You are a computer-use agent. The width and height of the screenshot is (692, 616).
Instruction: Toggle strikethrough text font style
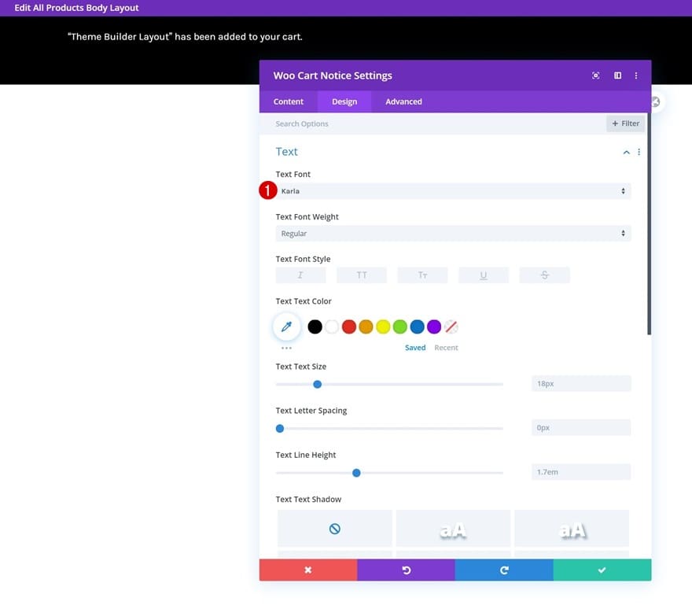coord(545,275)
